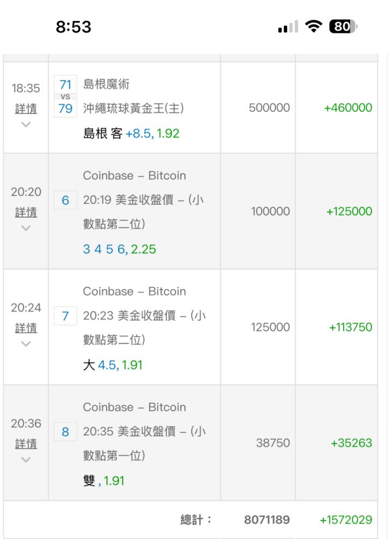
Task: Click the result number box 8
Action: [65, 432]
